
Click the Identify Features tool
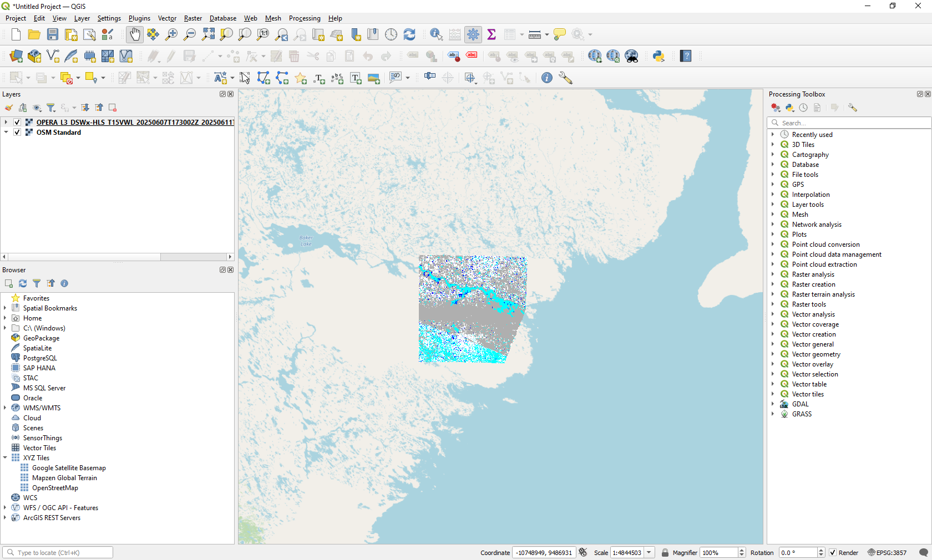[x=436, y=34]
